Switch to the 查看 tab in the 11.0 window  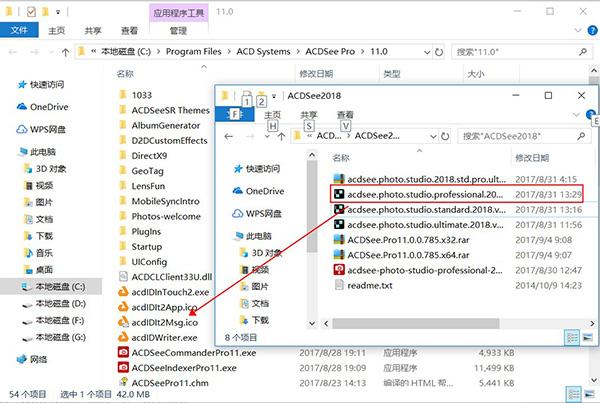129,30
